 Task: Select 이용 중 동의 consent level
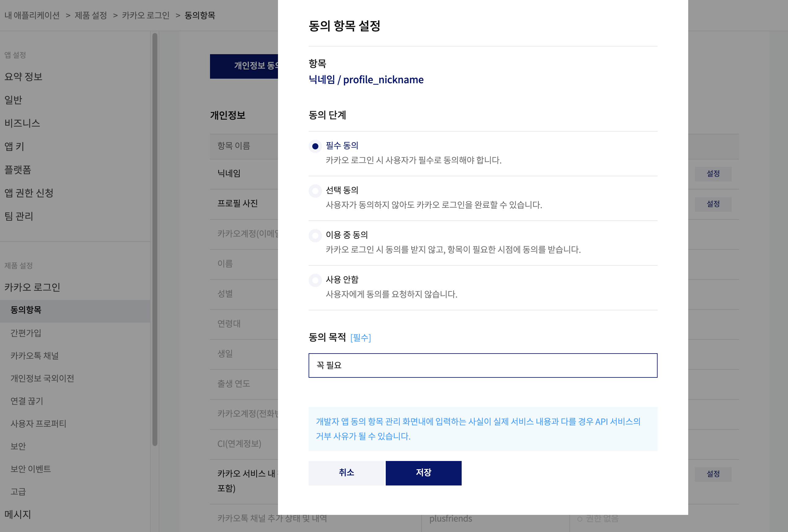[x=315, y=235]
